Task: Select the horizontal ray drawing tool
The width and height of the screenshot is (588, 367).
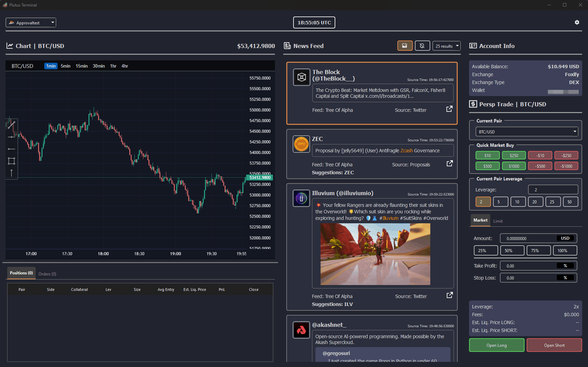Action: pos(11,149)
